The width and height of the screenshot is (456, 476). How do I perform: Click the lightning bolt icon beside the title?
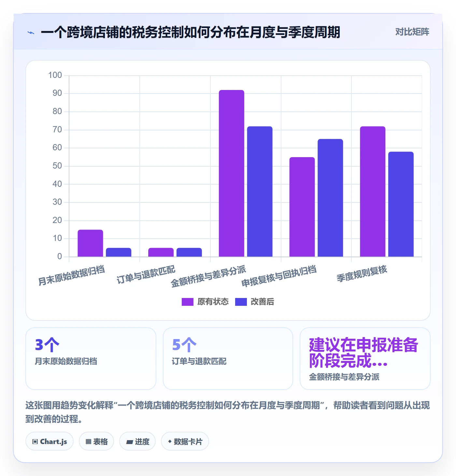[31, 33]
